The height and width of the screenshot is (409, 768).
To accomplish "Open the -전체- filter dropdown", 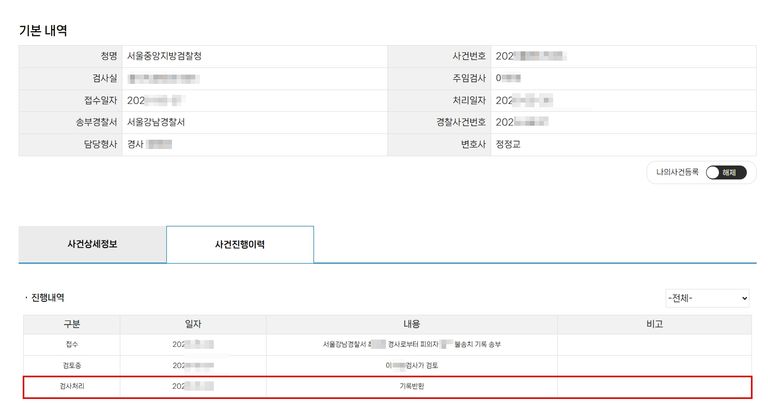I will coord(707,298).
